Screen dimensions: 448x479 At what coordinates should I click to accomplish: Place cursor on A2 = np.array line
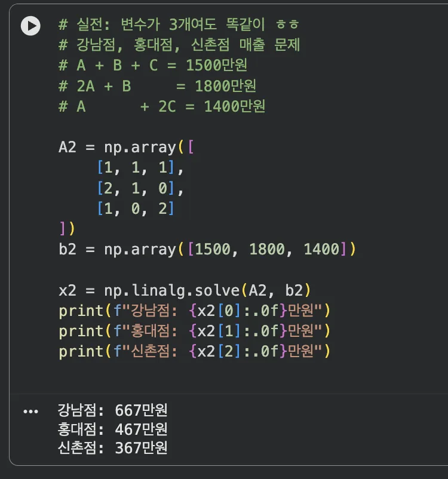pos(125,148)
